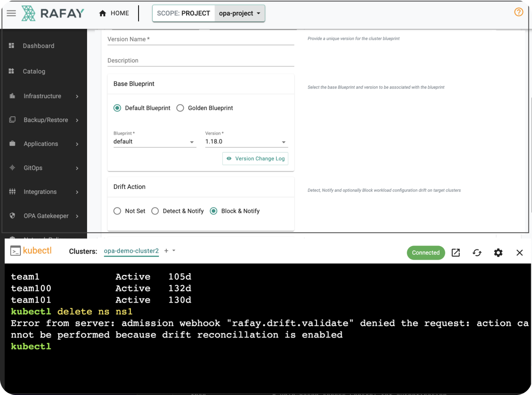Expand the Applications sidebar menu
The image size is (532, 395).
click(x=41, y=144)
